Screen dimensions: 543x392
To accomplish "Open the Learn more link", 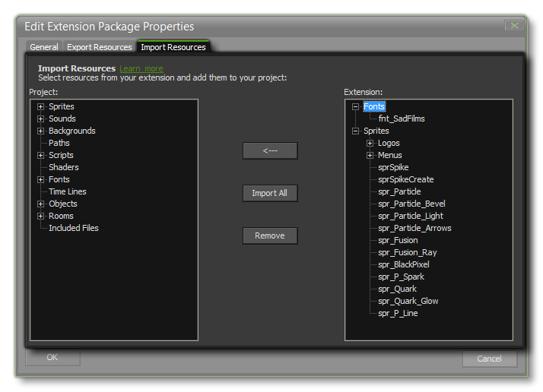I will (141, 68).
